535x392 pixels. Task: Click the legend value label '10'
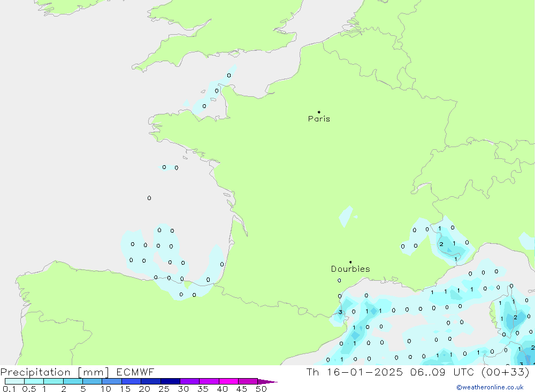[106, 389]
